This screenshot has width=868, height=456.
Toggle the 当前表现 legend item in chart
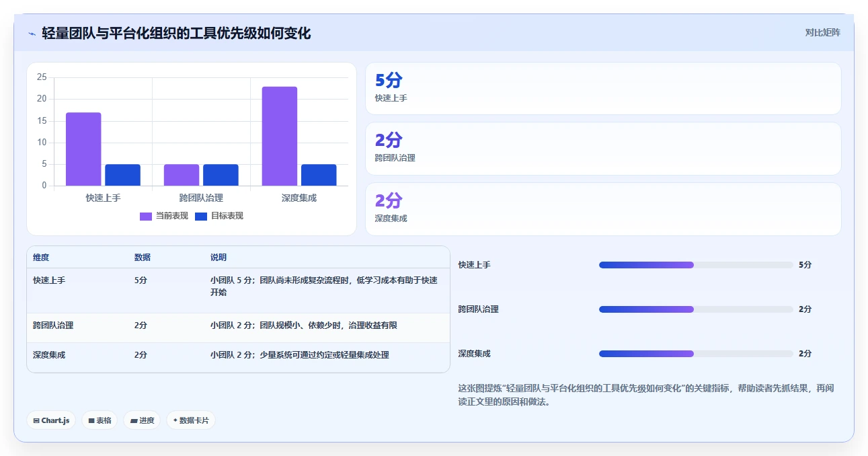[164, 216]
